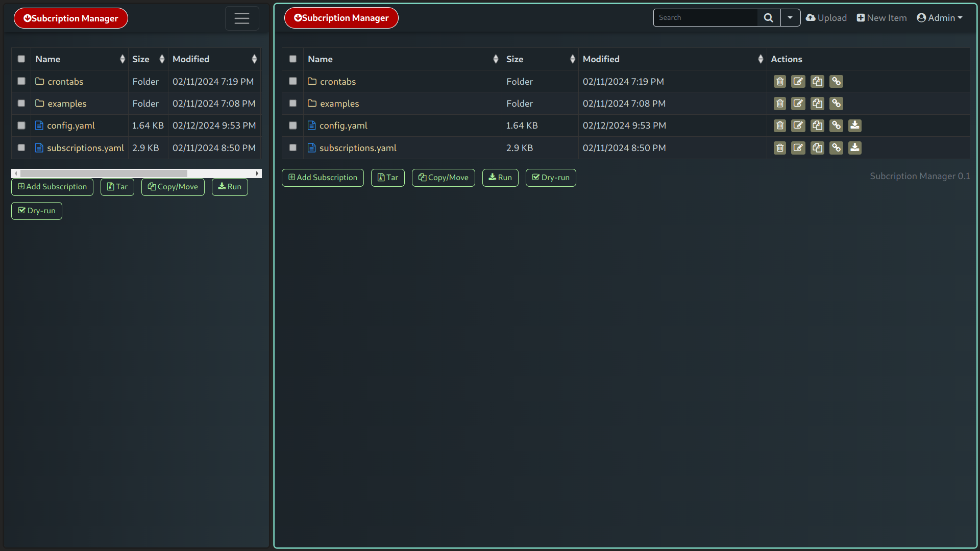This screenshot has width=980, height=551.
Task: Expand the Admin user menu
Action: pos(940,18)
